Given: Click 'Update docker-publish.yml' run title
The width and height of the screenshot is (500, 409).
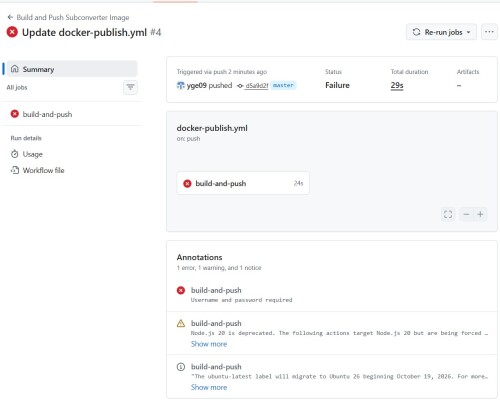Looking at the screenshot, I should pyautogui.click(x=84, y=32).
